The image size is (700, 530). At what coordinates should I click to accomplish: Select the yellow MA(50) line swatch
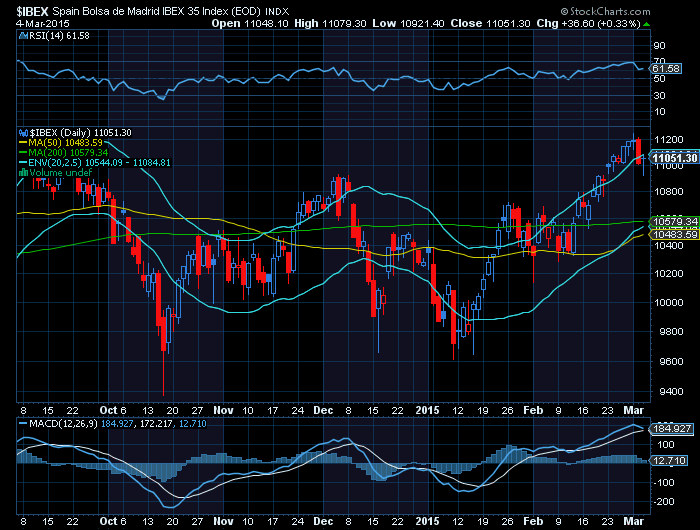pos(23,143)
